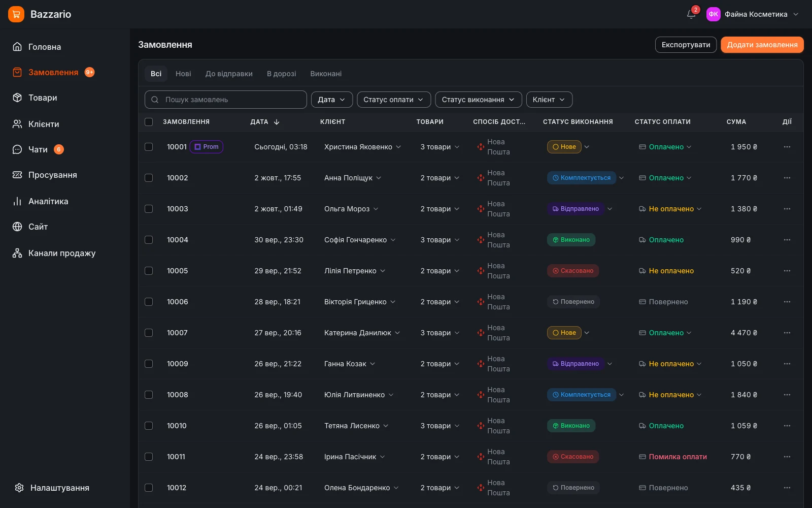Check the box for order 10007
This screenshot has height=508, width=812.
tap(149, 333)
